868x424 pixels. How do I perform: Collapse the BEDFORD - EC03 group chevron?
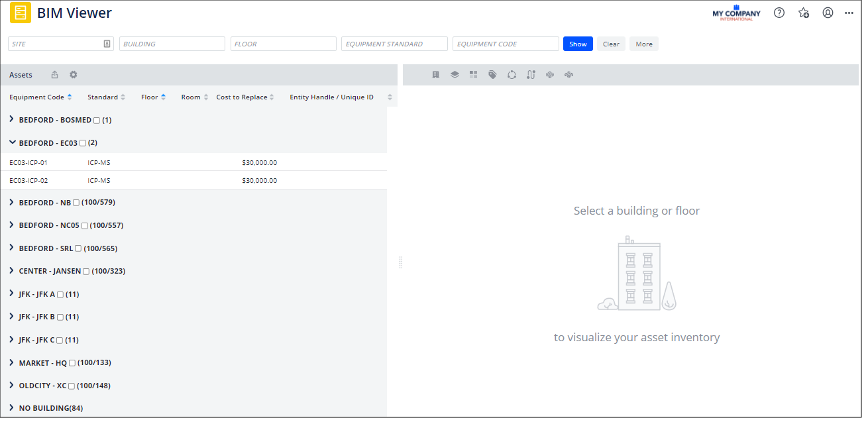pos(13,142)
